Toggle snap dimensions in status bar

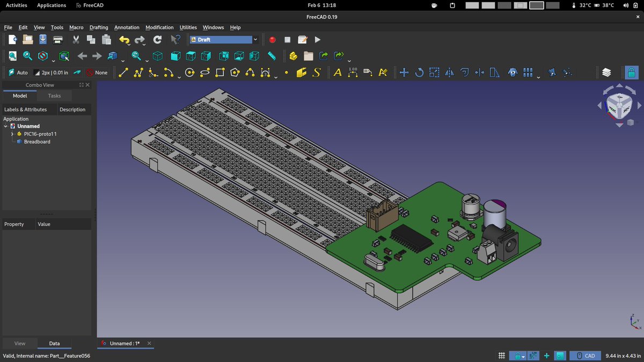pyautogui.click(x=533, y=356)
